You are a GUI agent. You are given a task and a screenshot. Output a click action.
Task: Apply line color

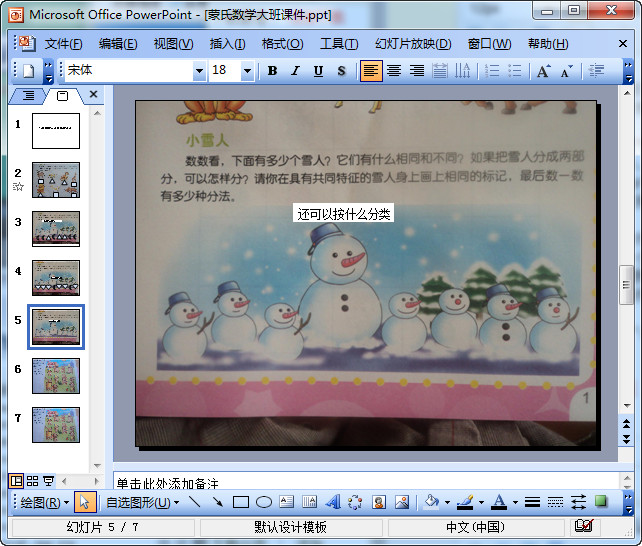pyautogui.click(x=465, y=502)
